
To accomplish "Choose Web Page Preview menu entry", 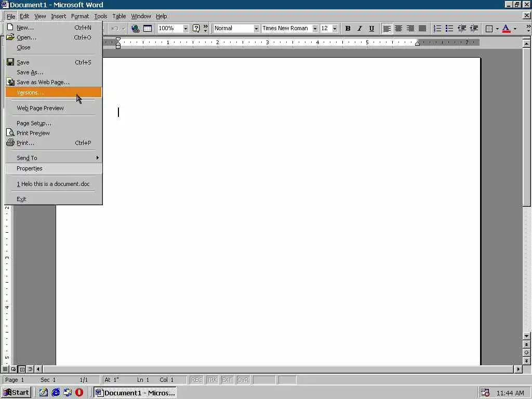I will click(x=54, y=108).
